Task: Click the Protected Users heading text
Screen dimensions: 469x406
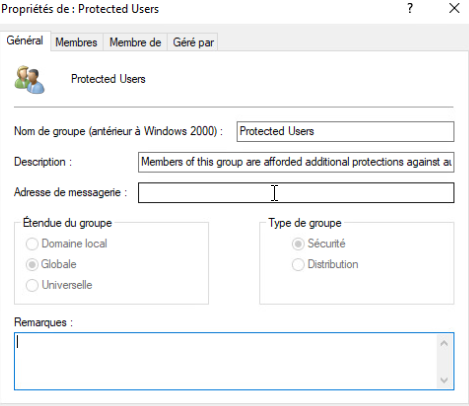Action: click(x=108, y=79)
